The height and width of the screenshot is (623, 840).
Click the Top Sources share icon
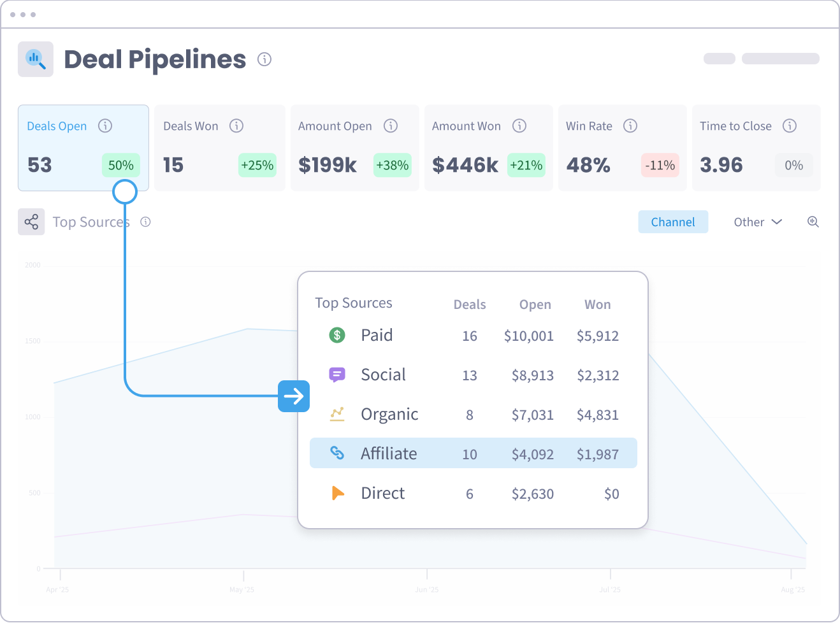[31, 222]
